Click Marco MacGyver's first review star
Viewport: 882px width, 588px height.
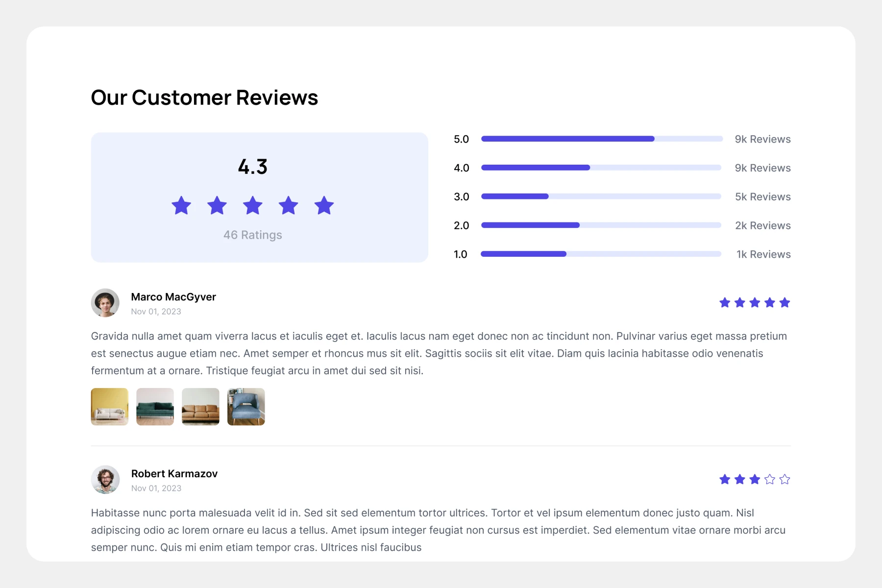[725, 303]
